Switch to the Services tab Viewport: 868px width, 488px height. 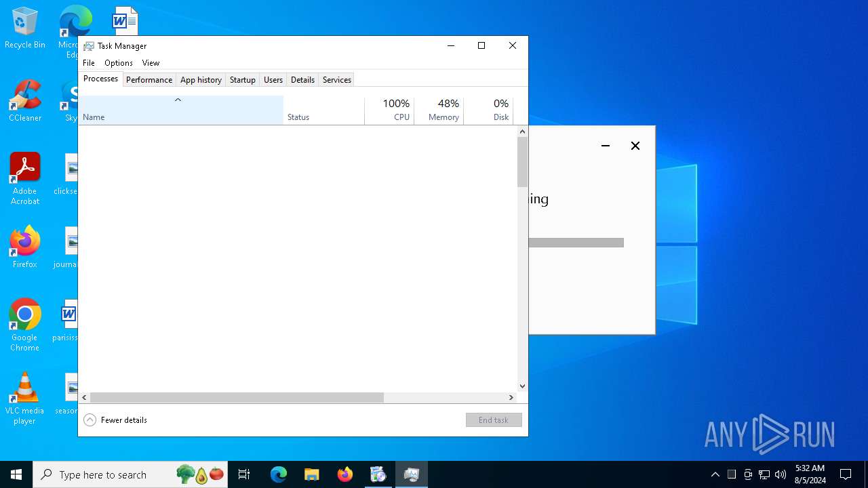337,80
